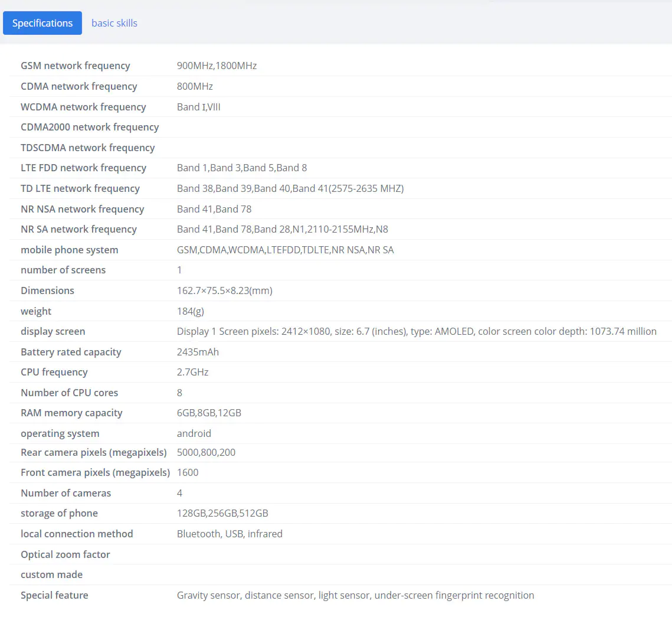Select the Special feature label

[x=54, y=595]
